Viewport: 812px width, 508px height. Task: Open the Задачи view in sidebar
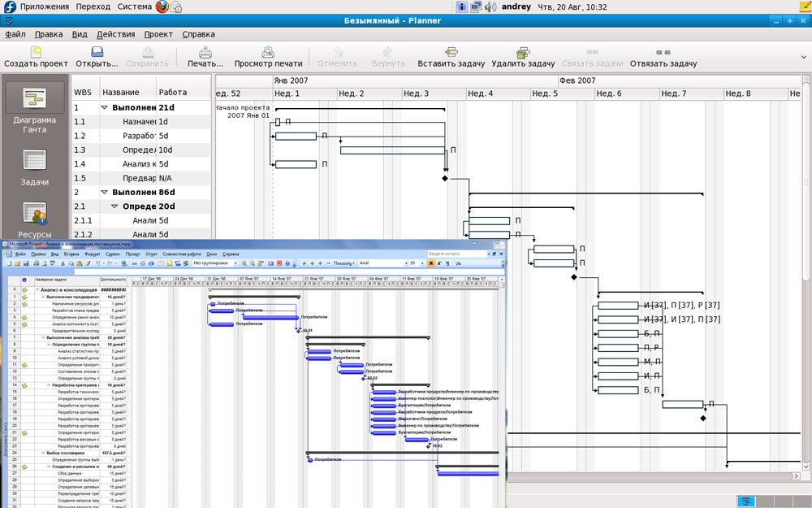point(35,168)
